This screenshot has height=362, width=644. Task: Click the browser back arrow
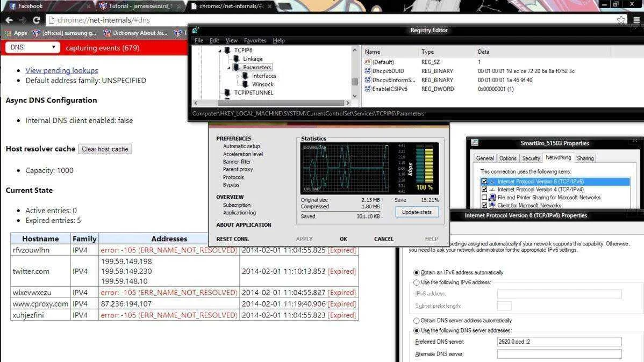[9, 20]
